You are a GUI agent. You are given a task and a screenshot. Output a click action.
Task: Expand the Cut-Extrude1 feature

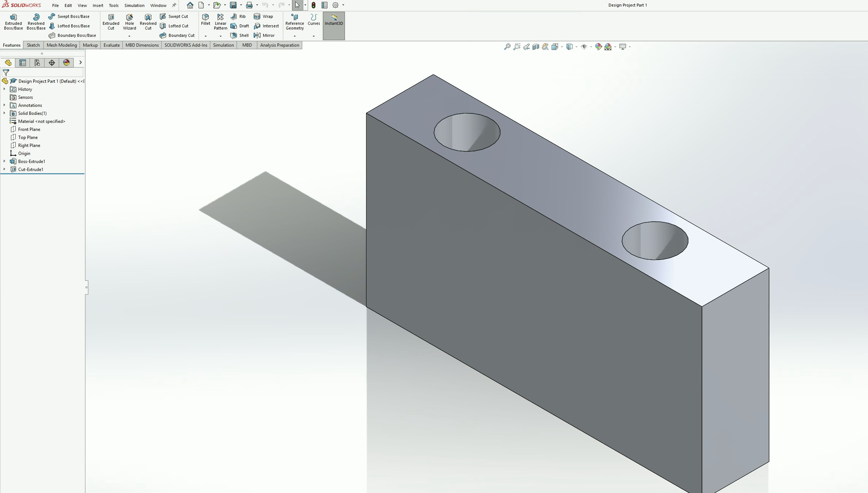point(4,169)
